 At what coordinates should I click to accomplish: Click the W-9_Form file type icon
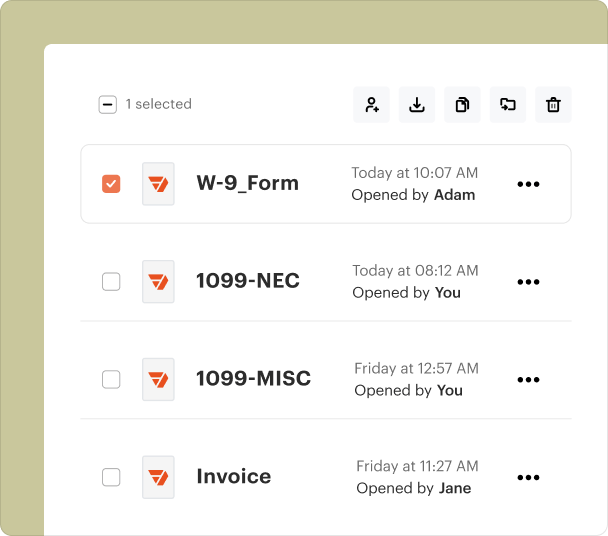pos(158,184)
